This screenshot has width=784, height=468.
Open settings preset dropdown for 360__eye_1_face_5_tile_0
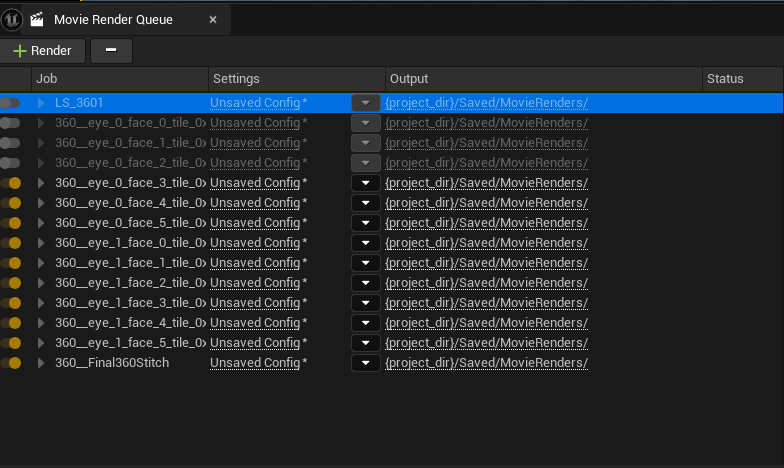(366, 343)
